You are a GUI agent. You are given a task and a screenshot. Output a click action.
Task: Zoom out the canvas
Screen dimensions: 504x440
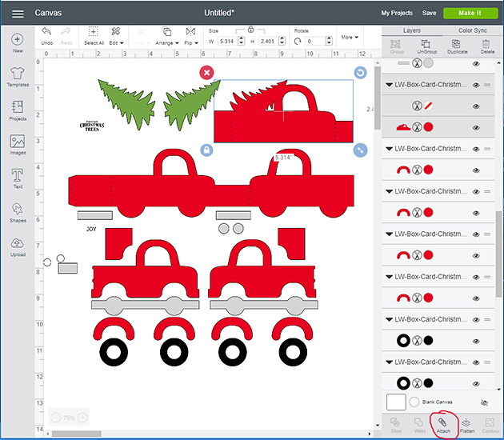(x=56, y=418)
